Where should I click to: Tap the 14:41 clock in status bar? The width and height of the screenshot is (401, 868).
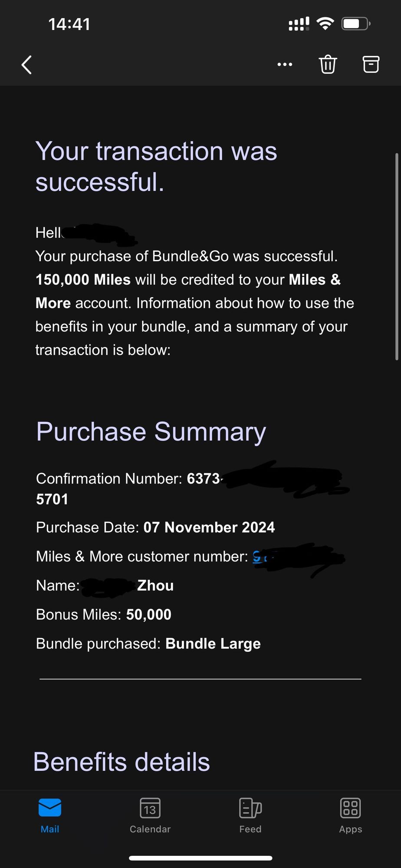pyautogui.click(x=69, y=24)
